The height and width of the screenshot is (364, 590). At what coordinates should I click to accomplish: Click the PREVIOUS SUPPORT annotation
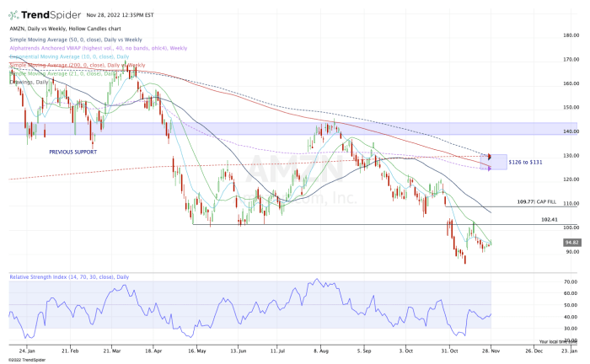[x=72, y=152]
